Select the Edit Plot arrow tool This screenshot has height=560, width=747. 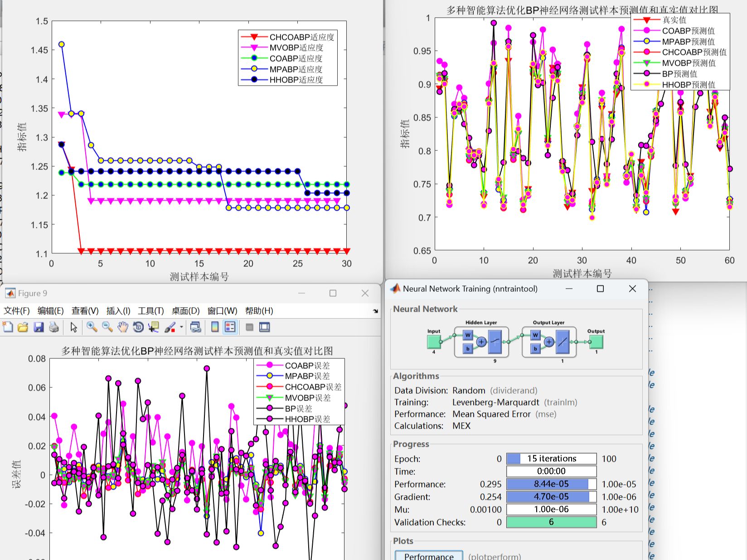click(74, 327)
